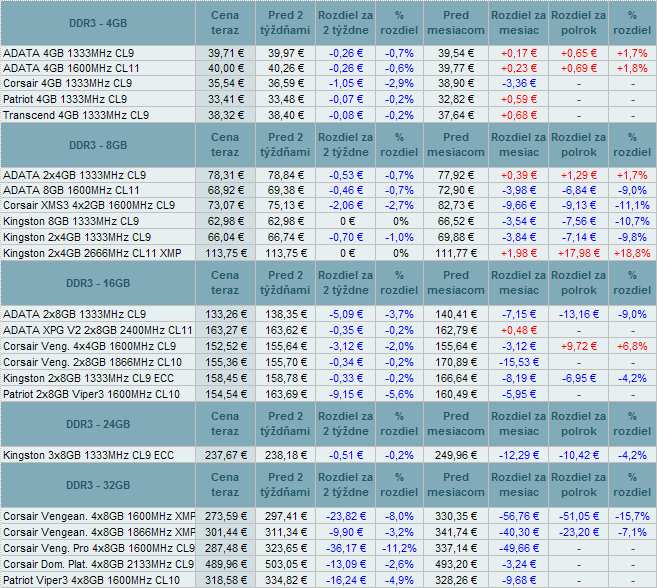
Task: Click the -56,76 € monthly difference cell
Action: tap(519, 516)
